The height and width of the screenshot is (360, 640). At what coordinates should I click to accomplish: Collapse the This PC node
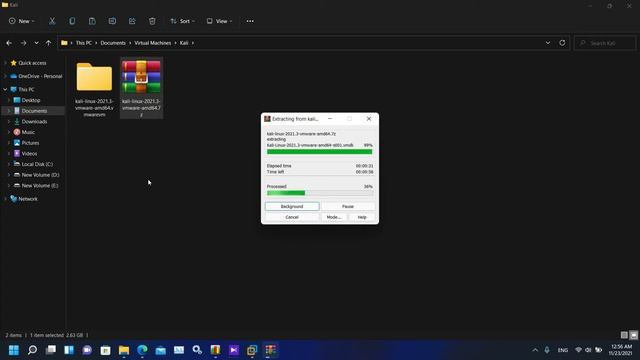(5, 89)
